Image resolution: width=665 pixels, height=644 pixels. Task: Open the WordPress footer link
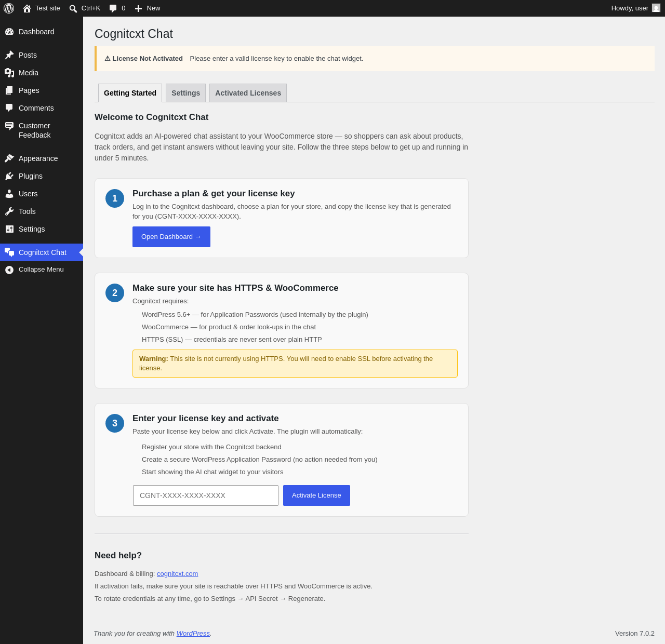point(193,634)
